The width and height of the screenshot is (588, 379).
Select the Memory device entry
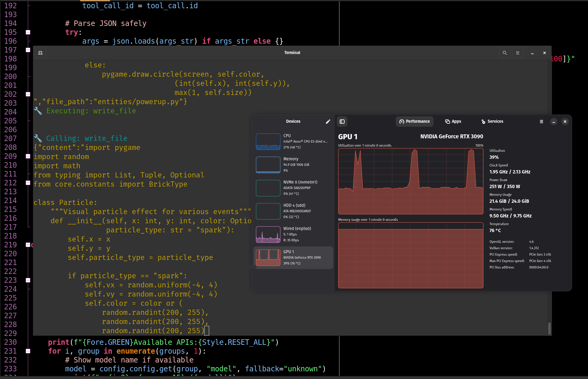pyautogui.click(x=293, y=165)
